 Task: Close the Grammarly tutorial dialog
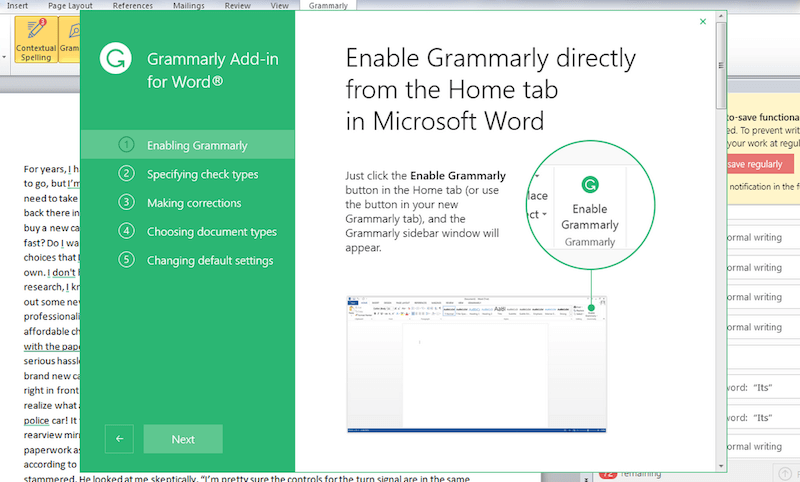coord(703,21)
